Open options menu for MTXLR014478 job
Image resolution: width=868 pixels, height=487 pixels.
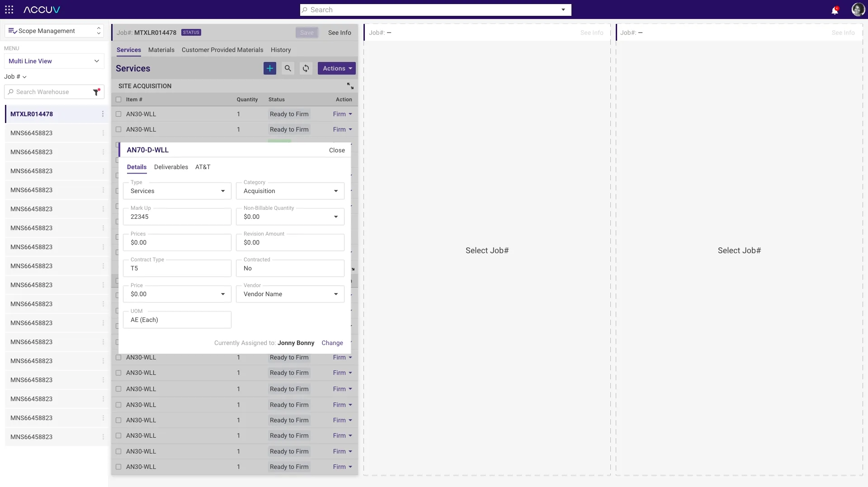click(x=103, y=114)
